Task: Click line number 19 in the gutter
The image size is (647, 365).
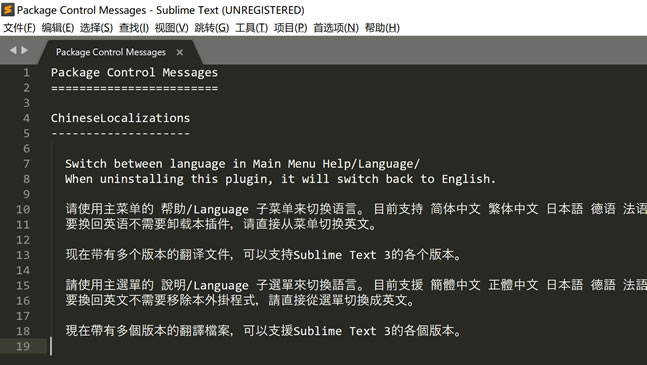Action: point(23,346)
